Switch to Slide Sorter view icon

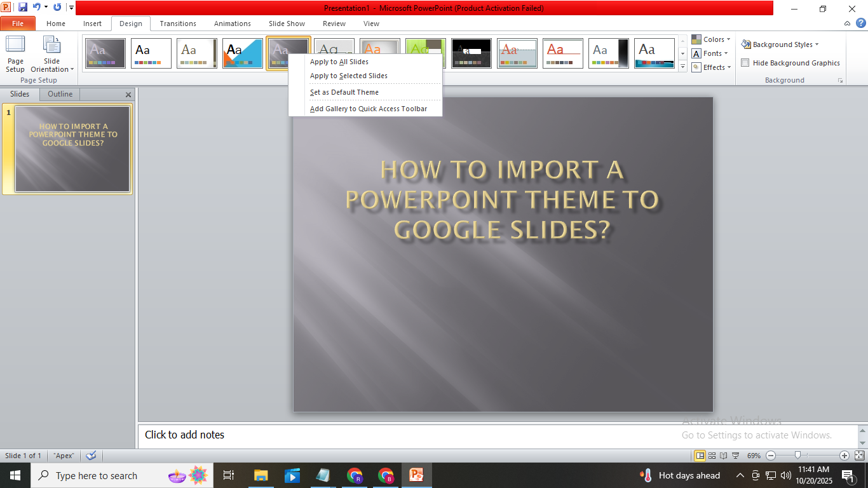[x=712, y=456]
